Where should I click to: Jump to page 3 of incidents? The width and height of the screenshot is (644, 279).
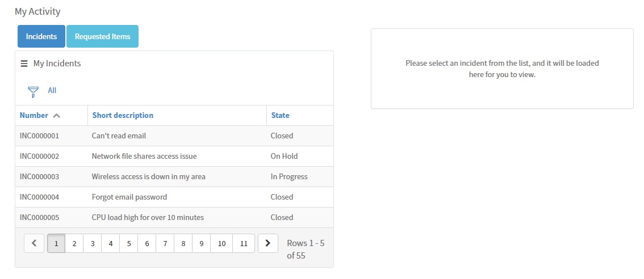pyautogui.click(x=93, y=243)
